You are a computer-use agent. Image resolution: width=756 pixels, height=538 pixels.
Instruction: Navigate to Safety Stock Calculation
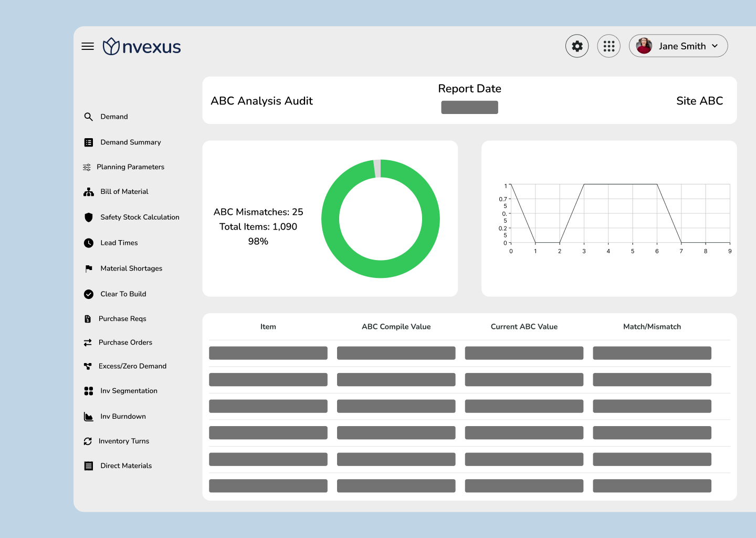[x=140, y=218]
